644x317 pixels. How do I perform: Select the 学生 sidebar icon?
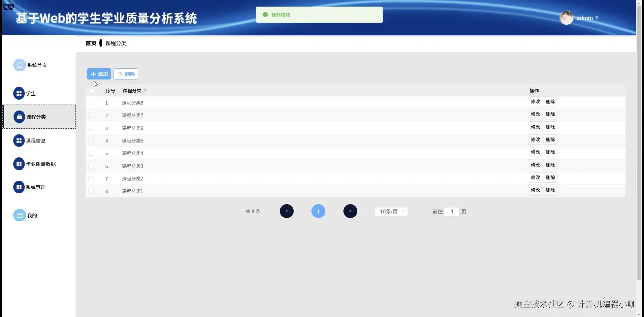point(19,93)
